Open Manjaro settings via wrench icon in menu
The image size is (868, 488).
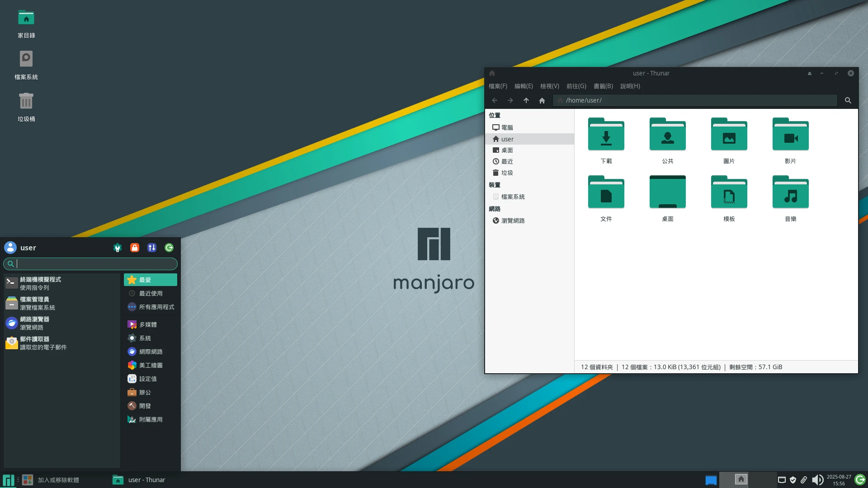pos(118,248)
